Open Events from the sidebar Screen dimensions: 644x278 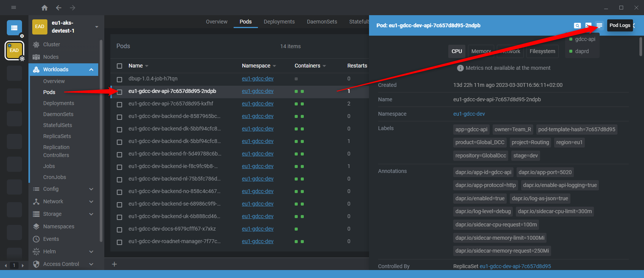click(x=51, y=239)
